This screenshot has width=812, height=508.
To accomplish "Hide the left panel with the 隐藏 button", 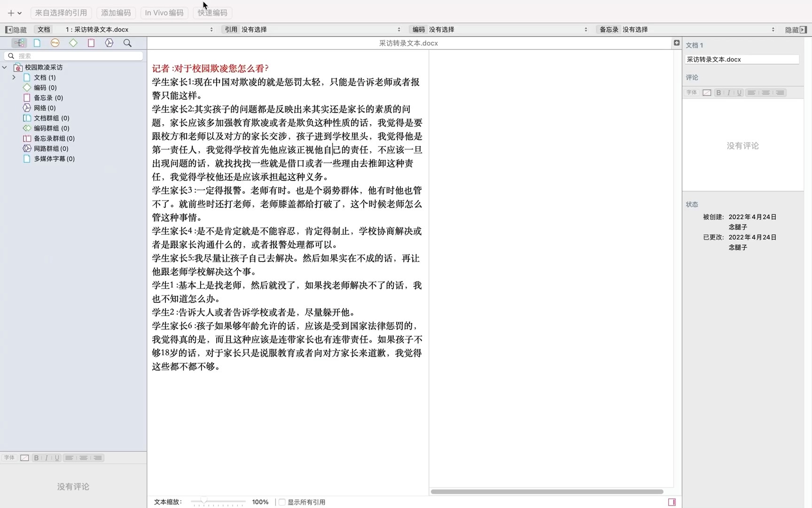I will [16, 30].
